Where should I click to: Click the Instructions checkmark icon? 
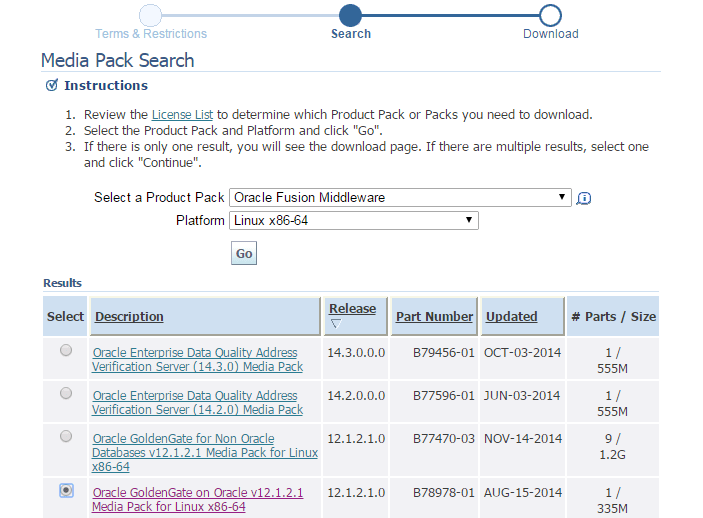52,85
